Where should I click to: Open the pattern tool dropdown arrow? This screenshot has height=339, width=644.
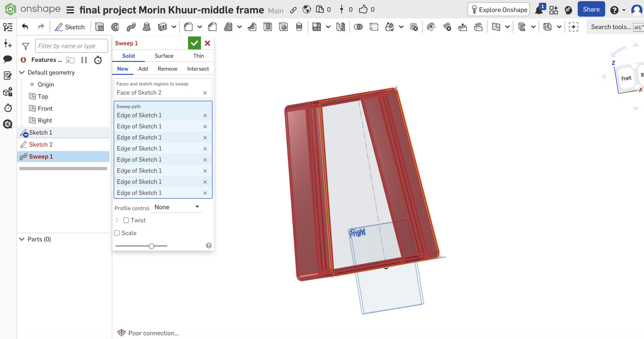[328, 27]
